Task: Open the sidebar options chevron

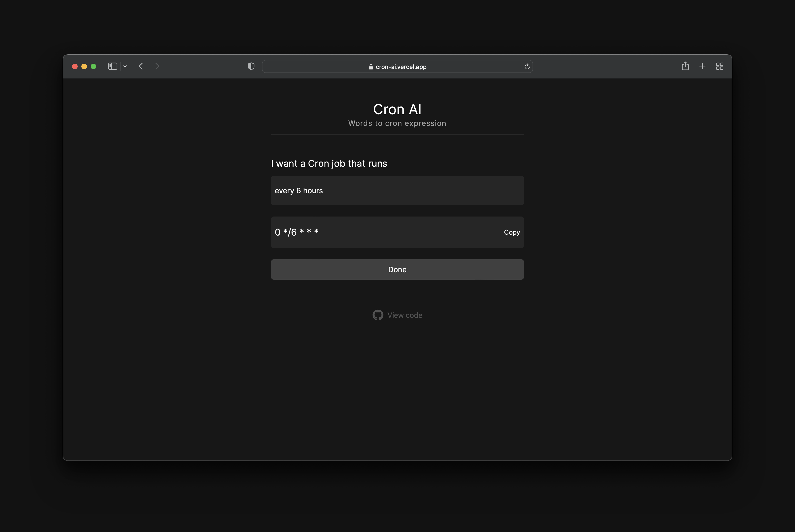Action: pyautogui.click(x=125, y=66)
